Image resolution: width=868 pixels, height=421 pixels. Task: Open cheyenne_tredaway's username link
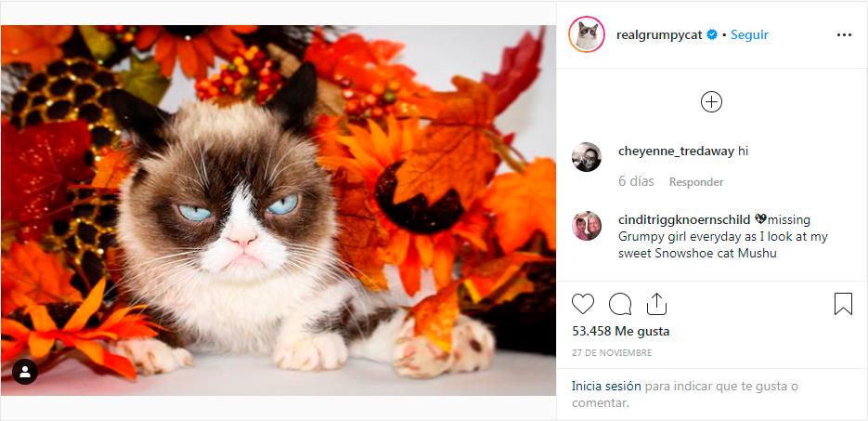pyautogui.click(x=676, y=151)
